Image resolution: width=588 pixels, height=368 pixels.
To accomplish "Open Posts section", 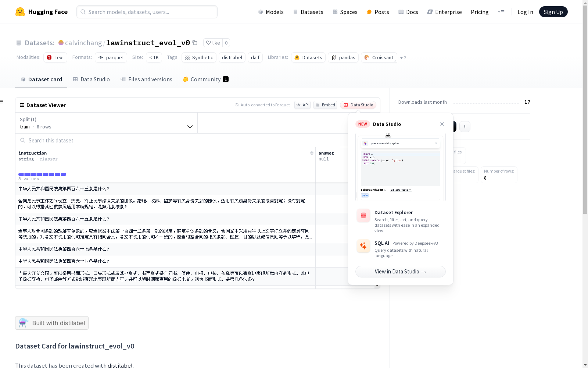I will click(378, 12).
